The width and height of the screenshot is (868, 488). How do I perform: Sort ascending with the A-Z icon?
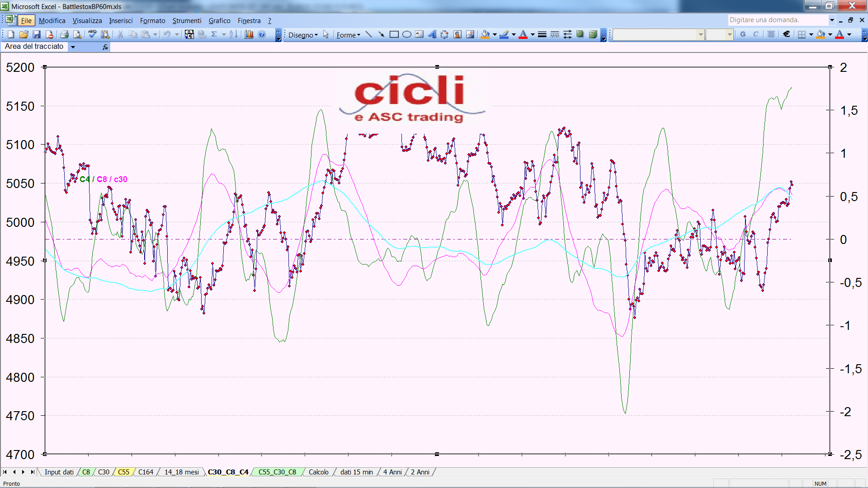coord(233,34)
